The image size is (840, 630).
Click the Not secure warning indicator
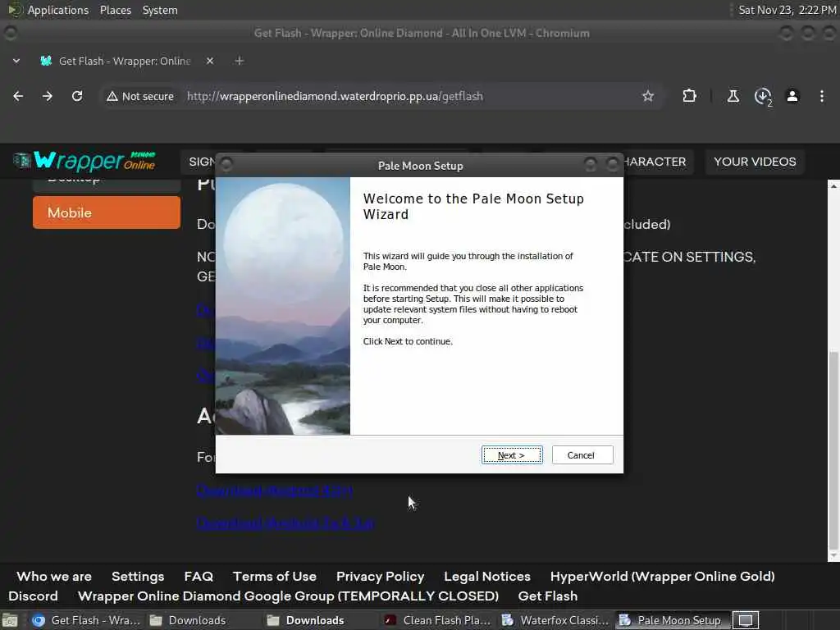pyautogui.click(x=140, y=97)
